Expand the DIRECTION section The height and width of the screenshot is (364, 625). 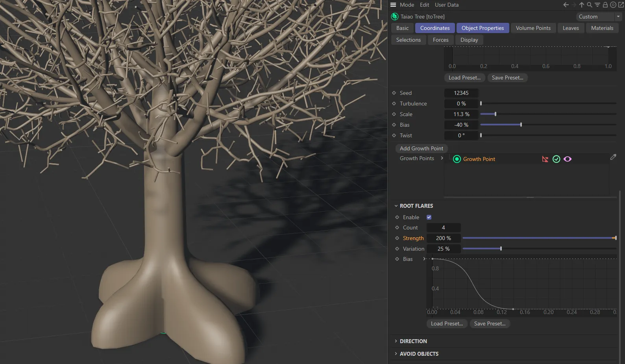tap(396, 341)
